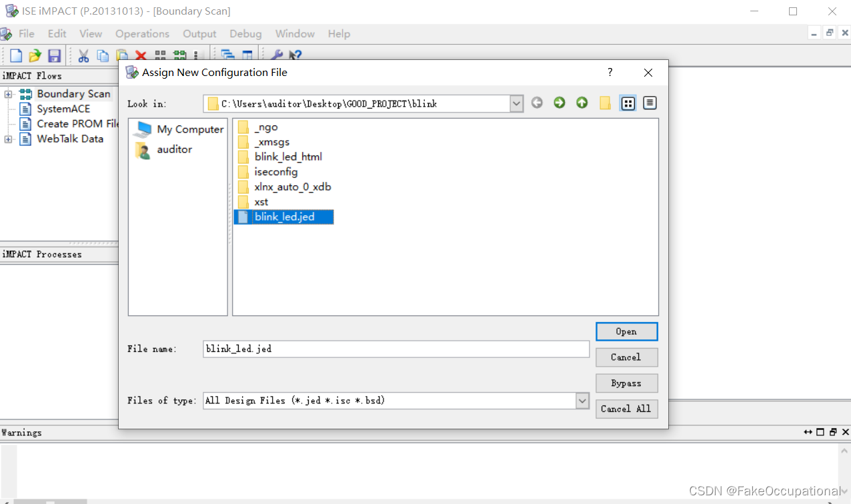Image resolution: width=851 pixels, height=504 pixels.
Task: Click the What's This help cursor icon
Action: [x=295, y=56]
